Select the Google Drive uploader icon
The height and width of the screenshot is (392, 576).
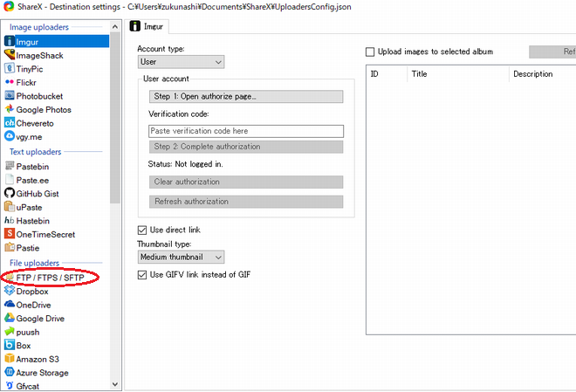(10, 318)
